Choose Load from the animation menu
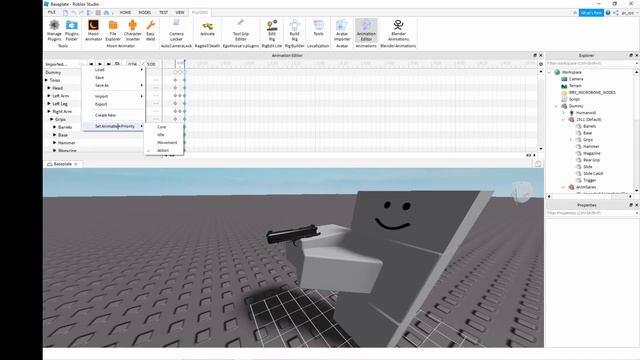 114,70
